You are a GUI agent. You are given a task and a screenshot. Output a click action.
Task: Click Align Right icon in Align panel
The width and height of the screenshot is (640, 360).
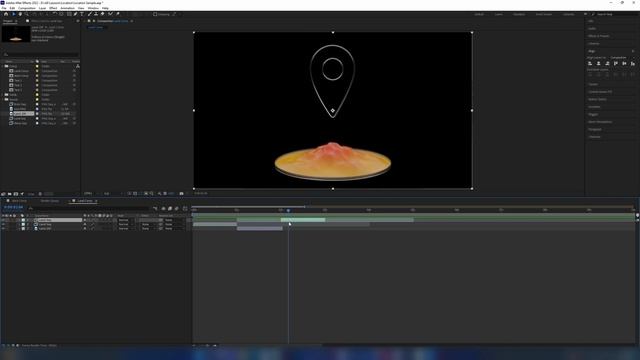607,63
